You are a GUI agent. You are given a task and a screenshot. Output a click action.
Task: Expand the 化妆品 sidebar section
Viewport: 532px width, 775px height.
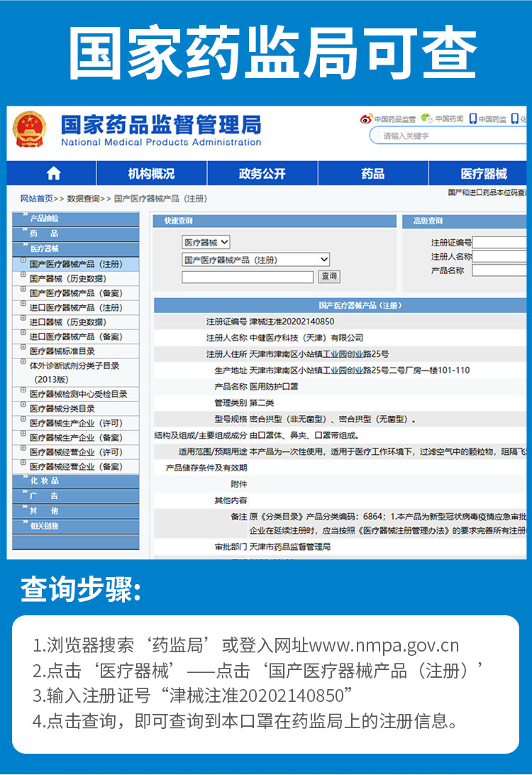pyautogui.click(x=76, y=481)
